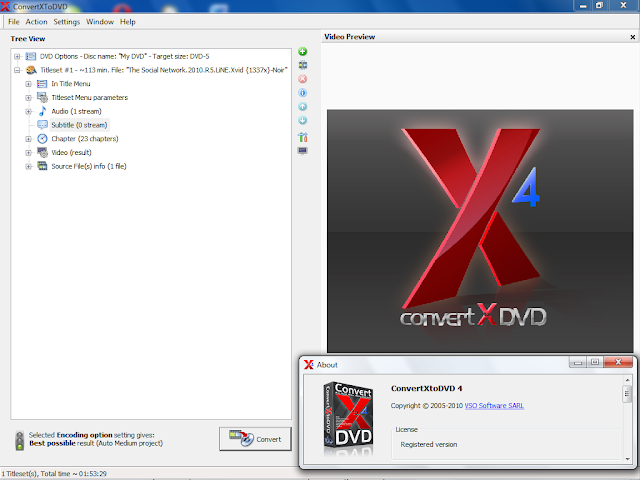Click the red remove item icon

302,79
